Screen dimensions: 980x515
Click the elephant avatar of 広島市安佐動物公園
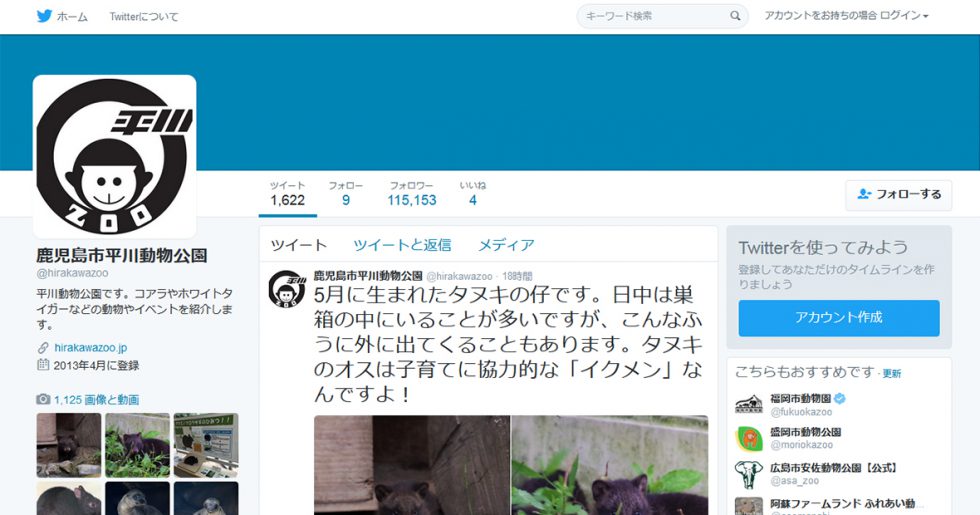(749, 474)
